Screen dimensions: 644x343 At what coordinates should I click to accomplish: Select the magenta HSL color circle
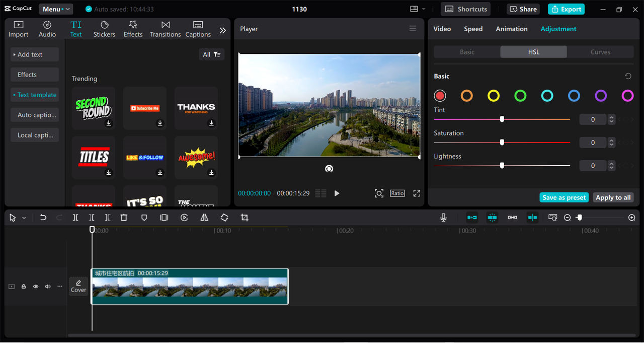627,96
